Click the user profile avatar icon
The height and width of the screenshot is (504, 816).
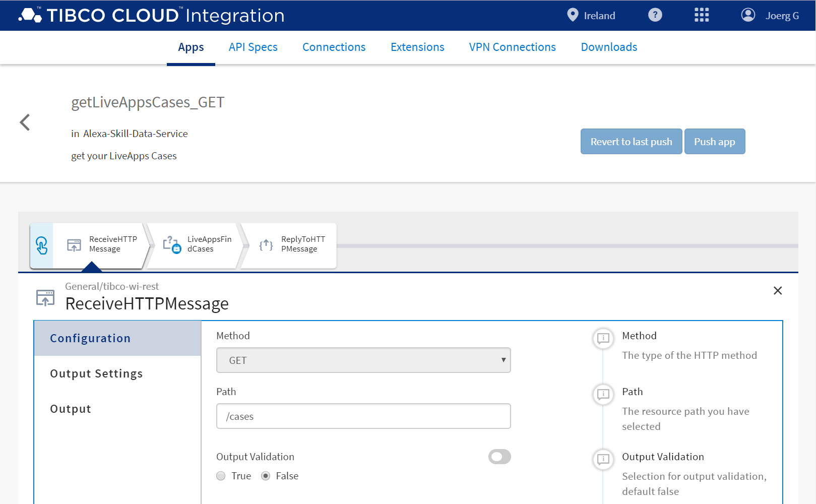coord(748,15)
